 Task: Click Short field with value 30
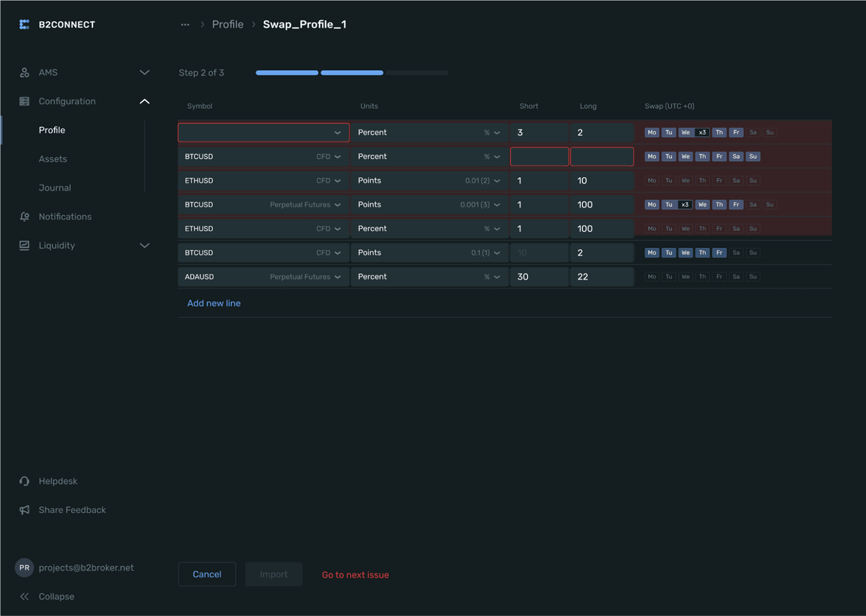[540, 277]
